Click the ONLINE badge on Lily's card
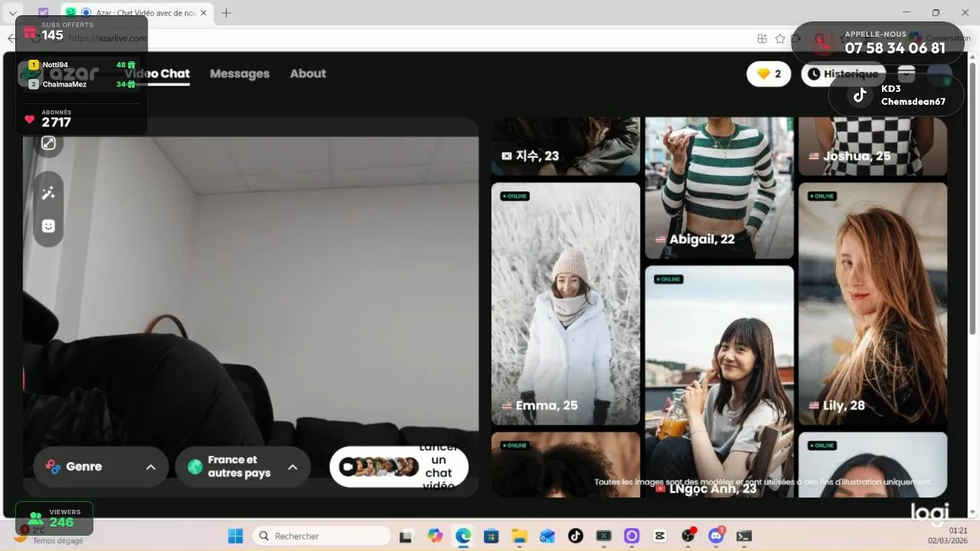 click(x=822, y=197)
